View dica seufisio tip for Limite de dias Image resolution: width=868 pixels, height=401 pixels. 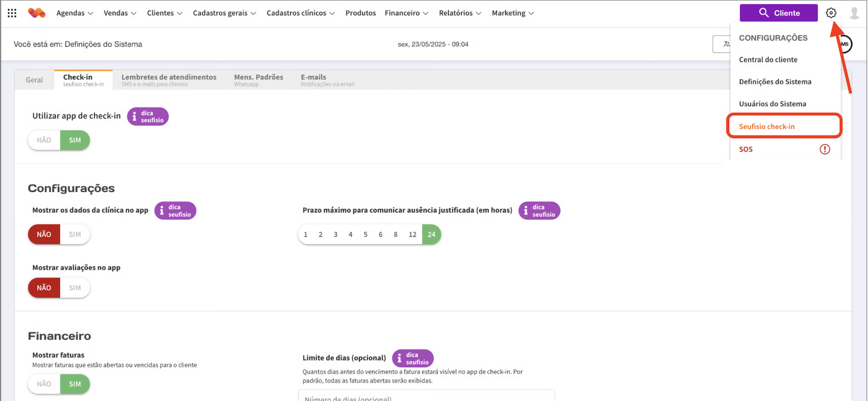click(413, 358)
